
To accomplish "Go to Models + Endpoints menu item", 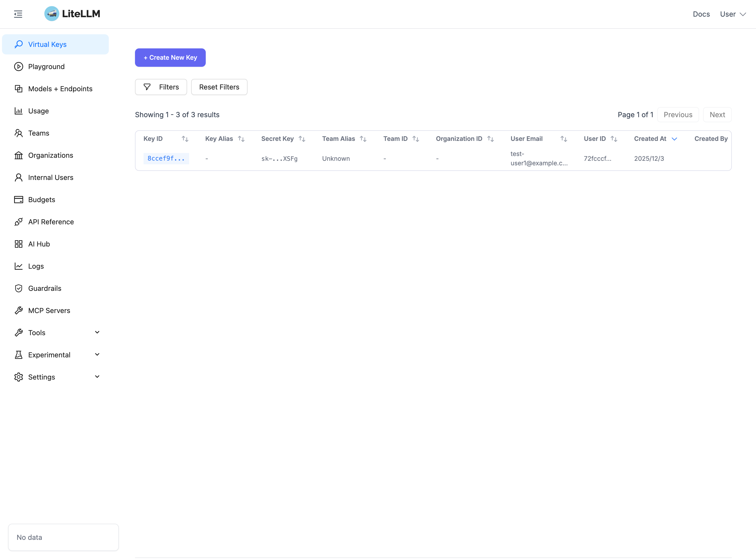I will coord(60,89).
